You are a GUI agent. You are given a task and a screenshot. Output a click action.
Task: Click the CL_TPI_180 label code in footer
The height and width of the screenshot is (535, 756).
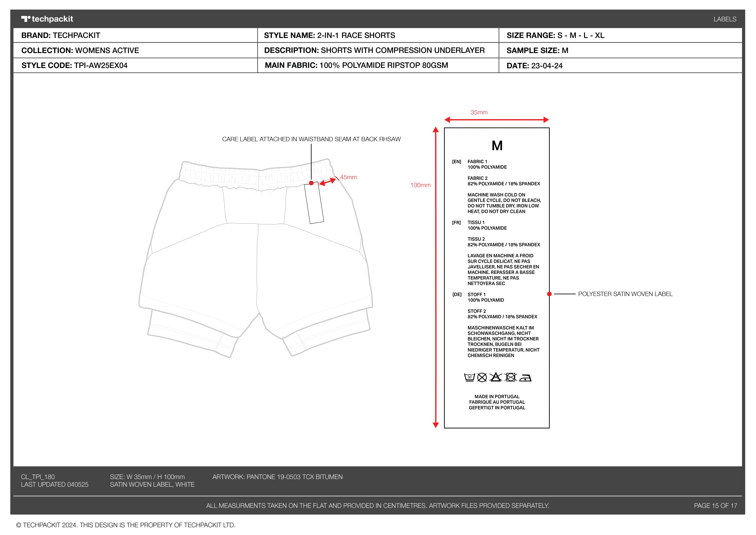[x=38, y=477]
